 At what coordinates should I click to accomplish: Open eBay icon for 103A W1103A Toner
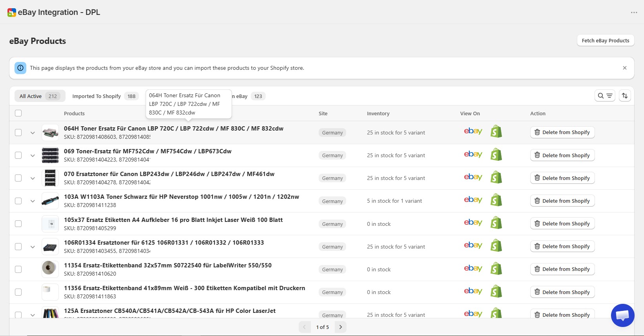tap(473, 200)
